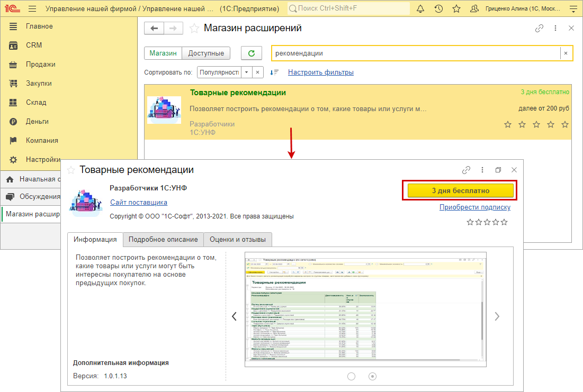Select the first screenshot radio dot
This screenshot has width=583, height=392.
coord(352,377)
